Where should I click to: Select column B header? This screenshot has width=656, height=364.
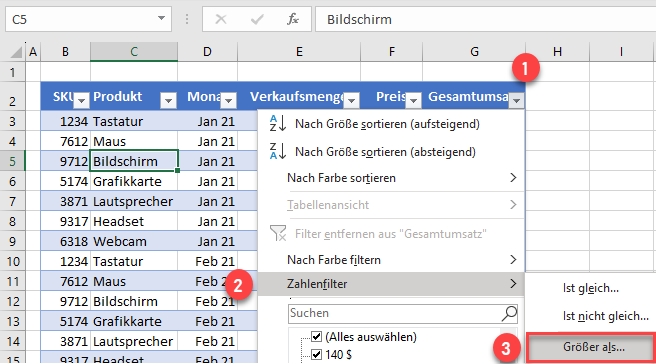coord(65,52)
